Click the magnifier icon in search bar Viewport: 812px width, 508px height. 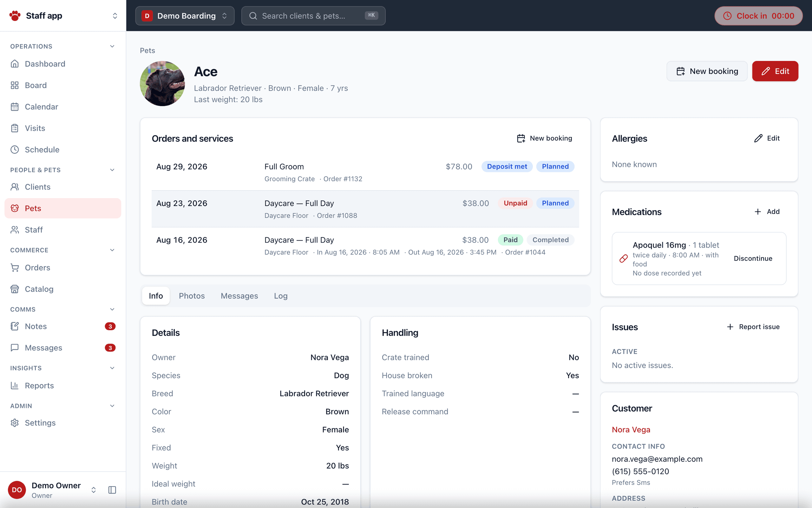tap(253, 16)
